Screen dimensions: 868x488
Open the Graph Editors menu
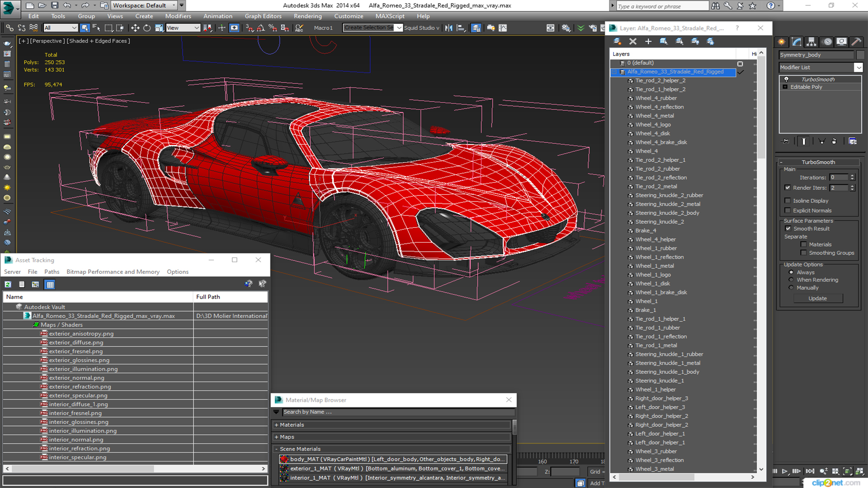(x=263, y=16)
